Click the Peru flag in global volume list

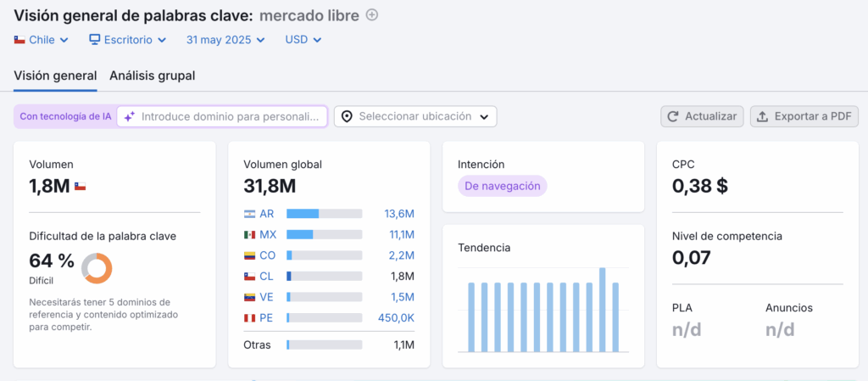click(250, 318)
